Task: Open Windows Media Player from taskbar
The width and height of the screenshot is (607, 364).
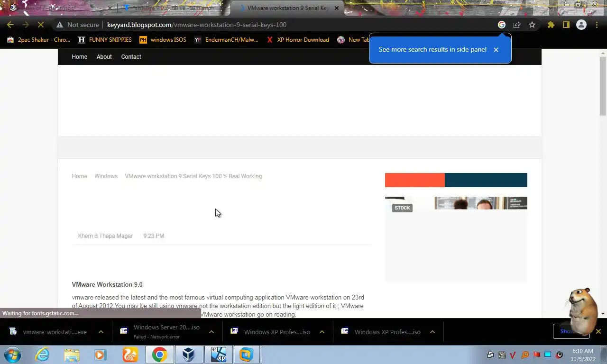Action: [101, 355]
